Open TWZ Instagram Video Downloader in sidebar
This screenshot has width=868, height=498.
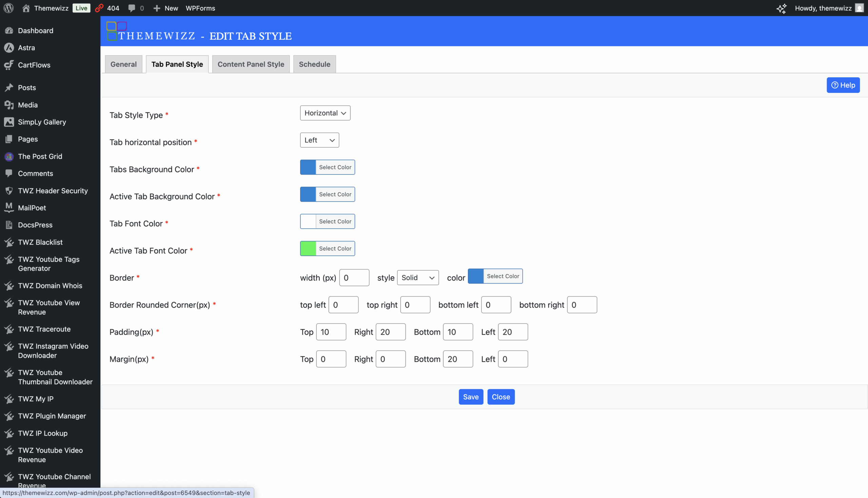coord(53,351)
